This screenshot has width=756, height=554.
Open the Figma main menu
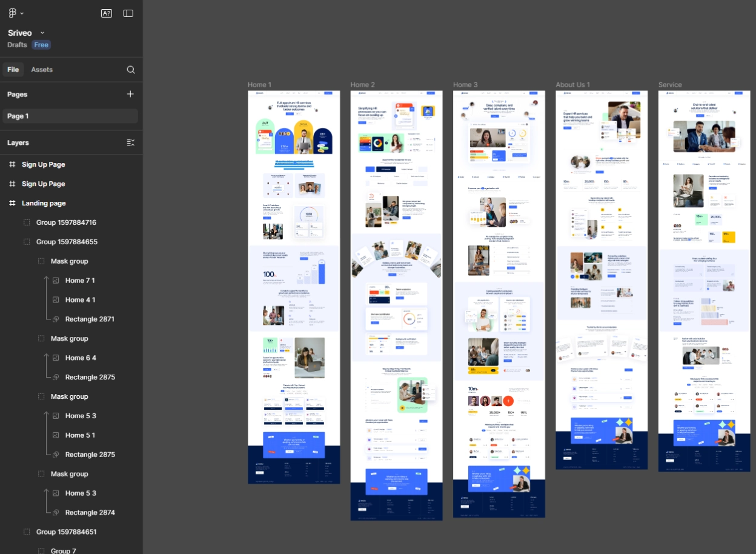coord(11,12)
